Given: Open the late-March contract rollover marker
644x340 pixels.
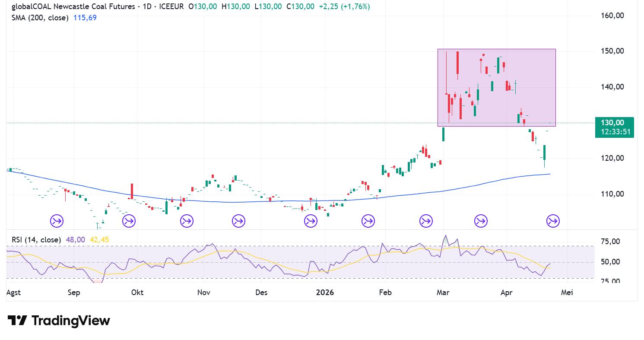Looking at the screenshot, I should coord(481,221).
